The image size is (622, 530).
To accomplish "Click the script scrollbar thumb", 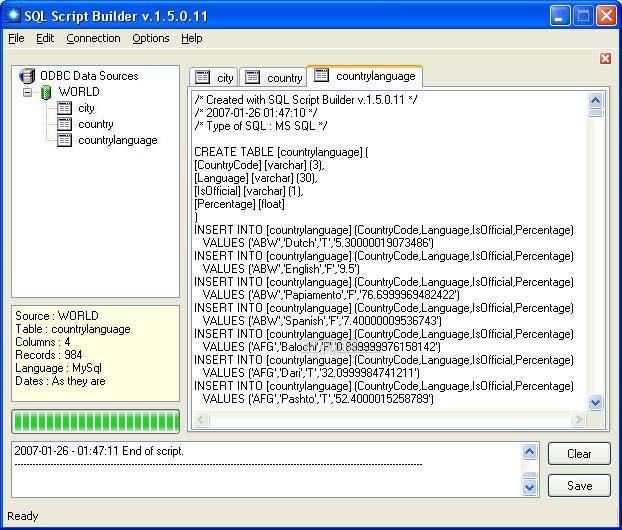I will click(x=595, y=113).
